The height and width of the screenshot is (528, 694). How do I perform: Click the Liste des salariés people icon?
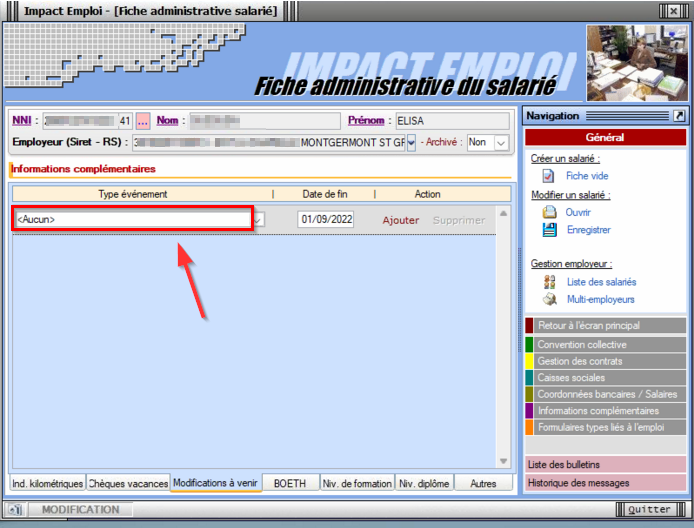pos(548,282)
